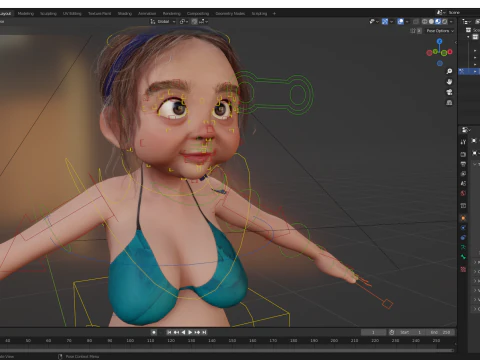This screenshot has width=480, height=360.
Task: Jump to the next keyframe
Action: (197, 332)
